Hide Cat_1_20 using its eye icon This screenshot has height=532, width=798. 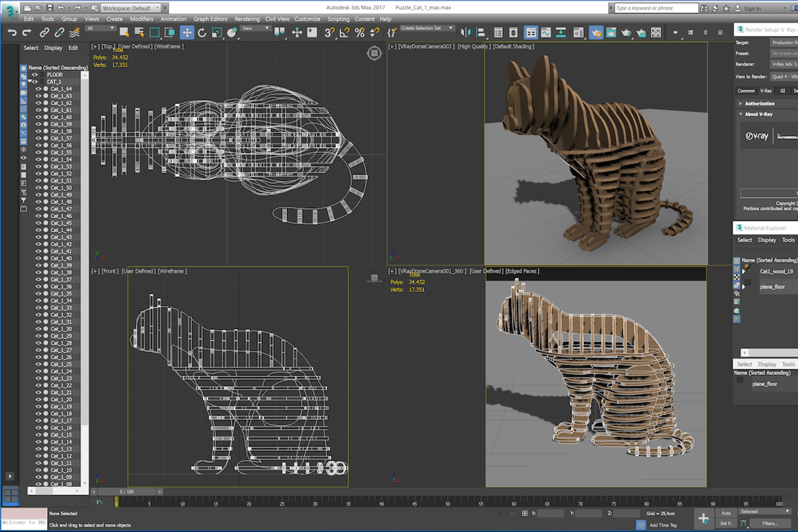39,399
